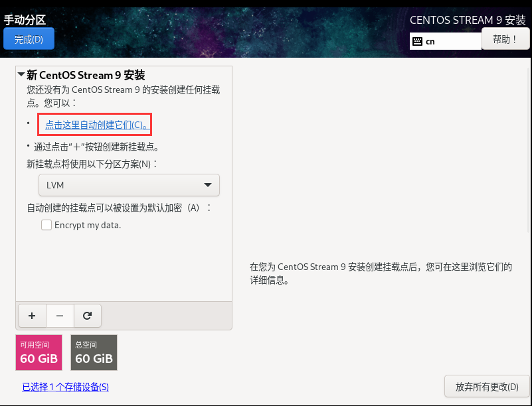The width and height of the screenshot is (532, 406).
Task: Click the reload storage configuration icon
Action: point(87,316)
